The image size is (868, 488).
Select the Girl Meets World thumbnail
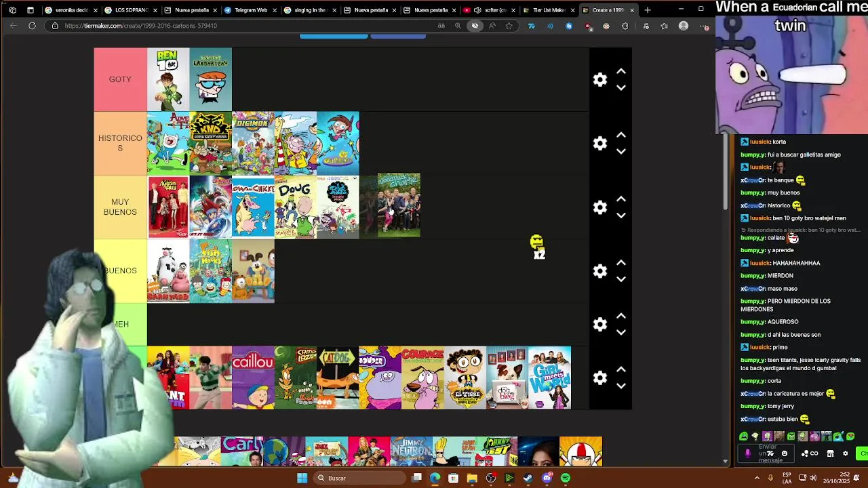tap(549, 378)
